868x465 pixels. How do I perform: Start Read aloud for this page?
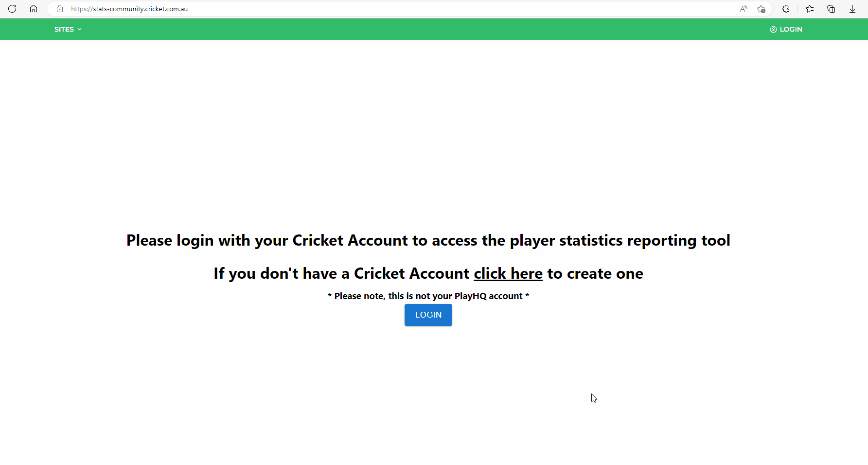[744, 8]
